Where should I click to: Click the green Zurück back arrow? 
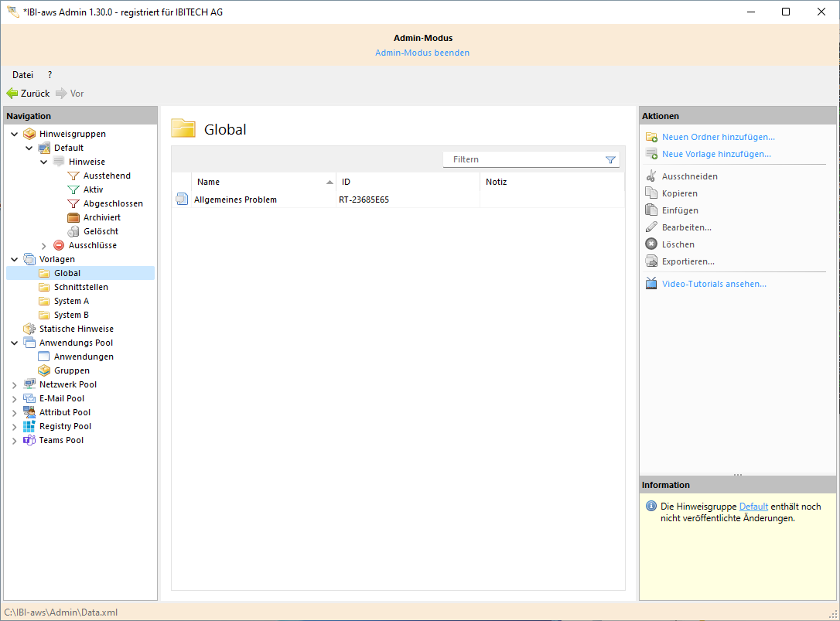pos(12,94)
